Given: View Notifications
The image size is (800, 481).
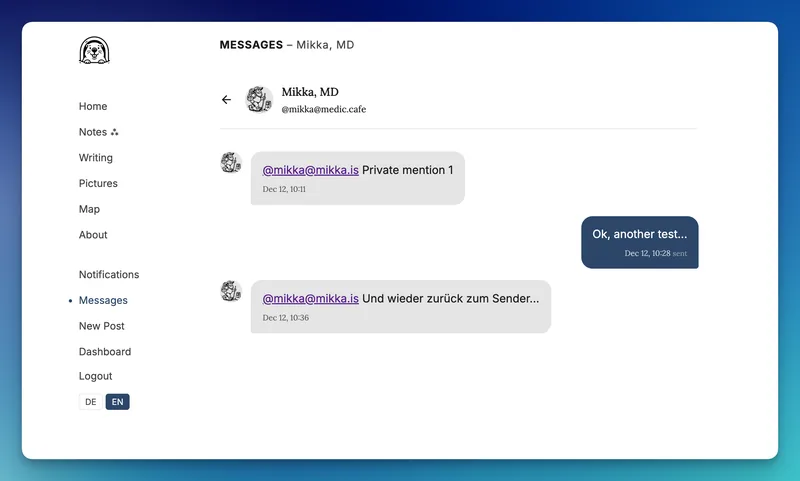Looking at the screenshot, I should coord(109,275).
